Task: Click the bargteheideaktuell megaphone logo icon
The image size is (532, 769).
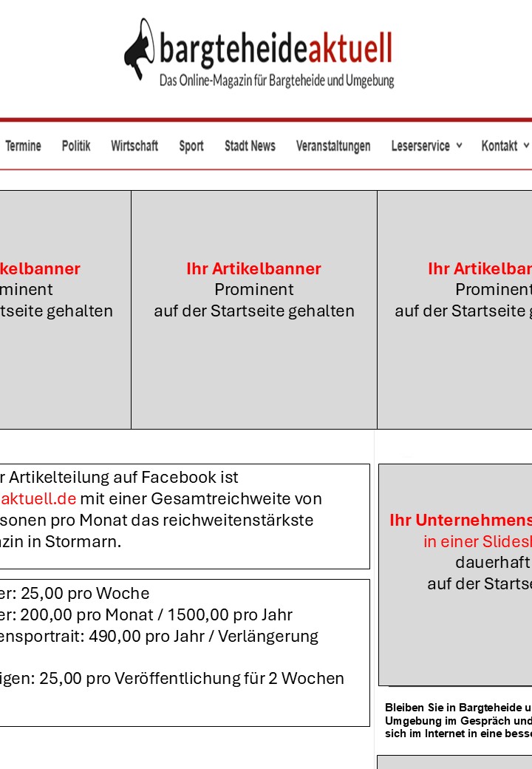Action: click(x=139, y=49)
